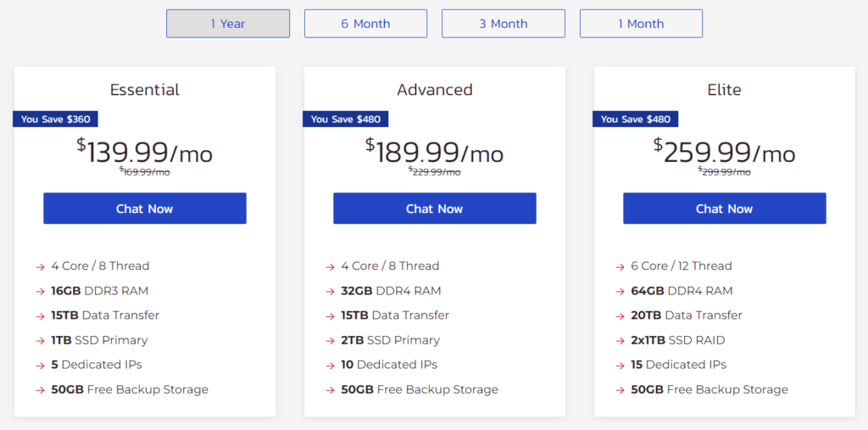
Task: Click the You Save $360 badge
Action: tap(55, 119)
